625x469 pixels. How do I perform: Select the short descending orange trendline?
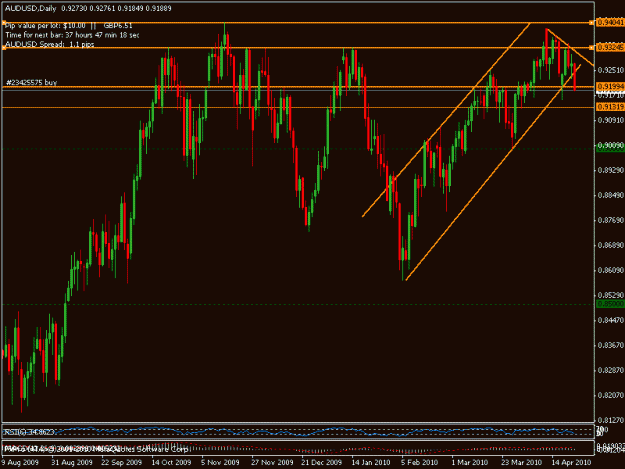pyautogui.click(x=570, y=47)
